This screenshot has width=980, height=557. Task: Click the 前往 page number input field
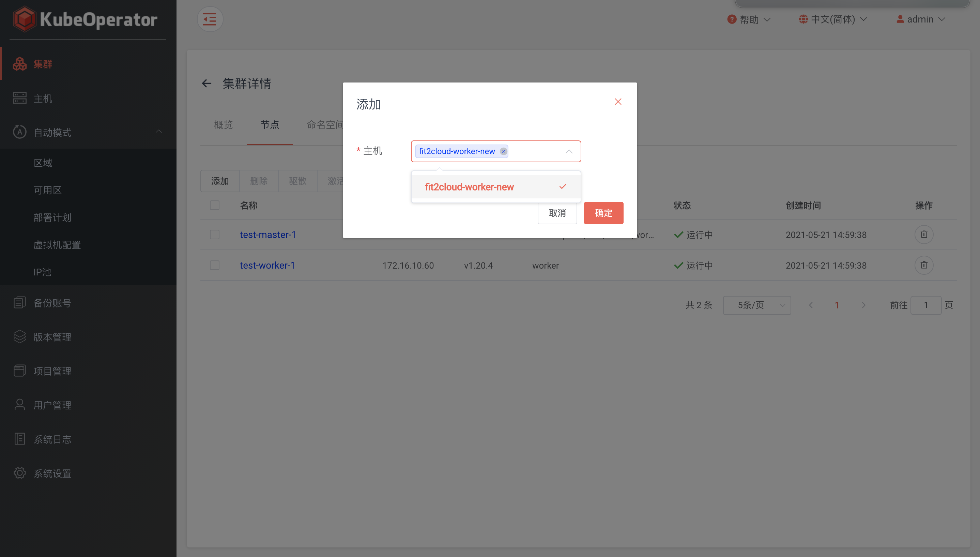click(x=925, y=305)
